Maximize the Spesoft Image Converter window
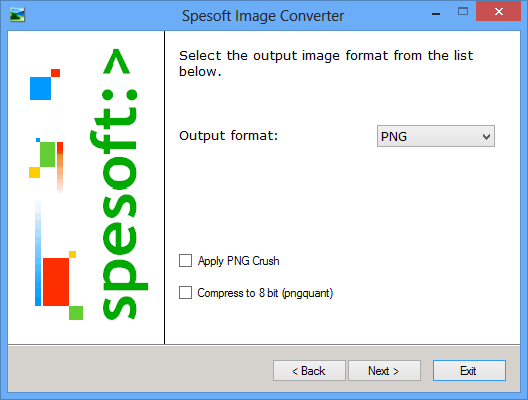 pos(463,12)
